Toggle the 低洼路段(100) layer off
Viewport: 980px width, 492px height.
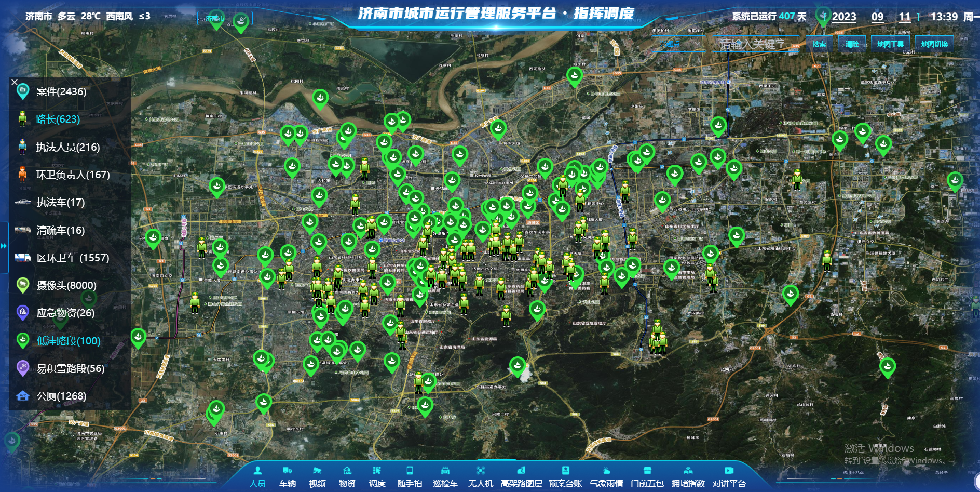point(68,341)
